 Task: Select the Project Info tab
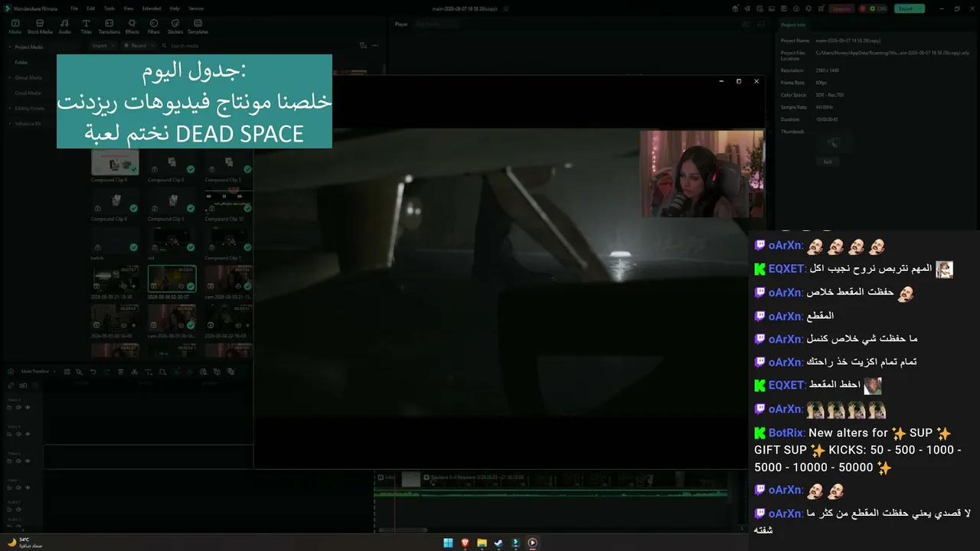pos(793,25)
